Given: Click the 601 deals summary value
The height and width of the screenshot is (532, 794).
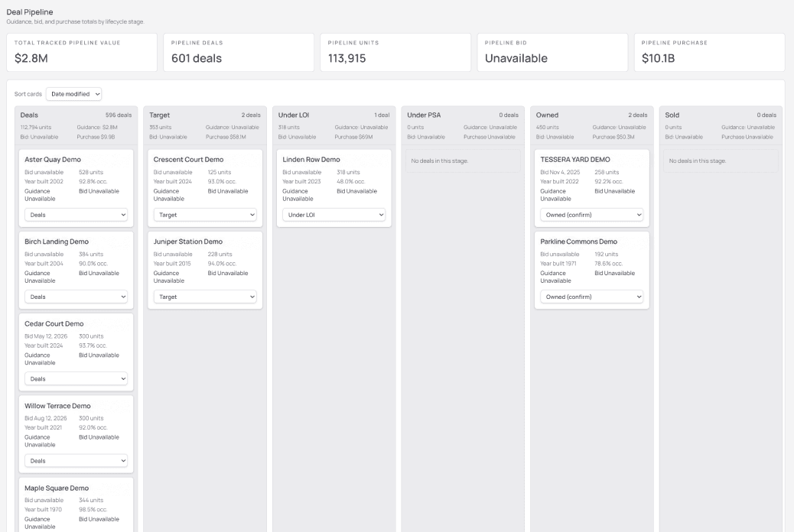Looking at the screenshot, I should [x=197, y=58].
